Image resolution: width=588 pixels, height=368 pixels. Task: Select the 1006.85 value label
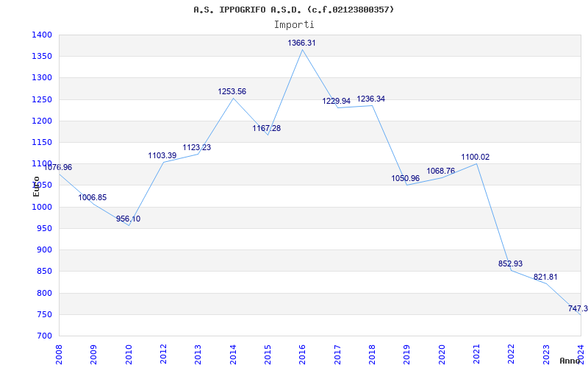(x=93, y=197)
